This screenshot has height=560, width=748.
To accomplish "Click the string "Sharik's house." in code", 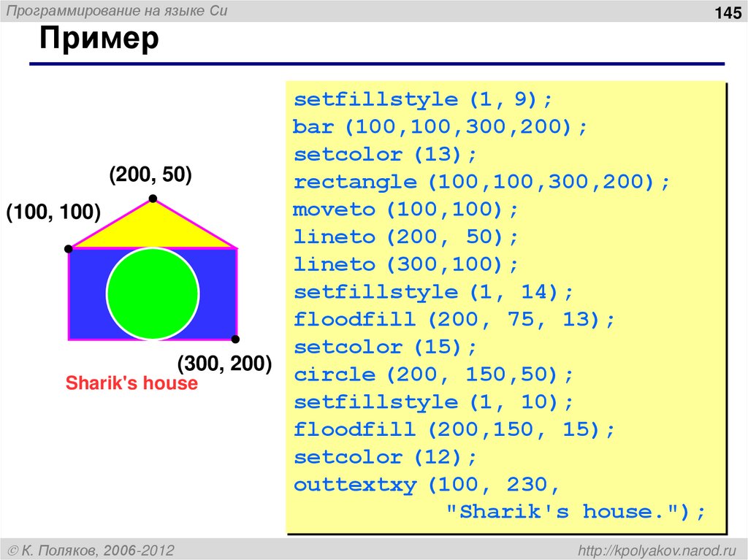I will pos(562,512).
